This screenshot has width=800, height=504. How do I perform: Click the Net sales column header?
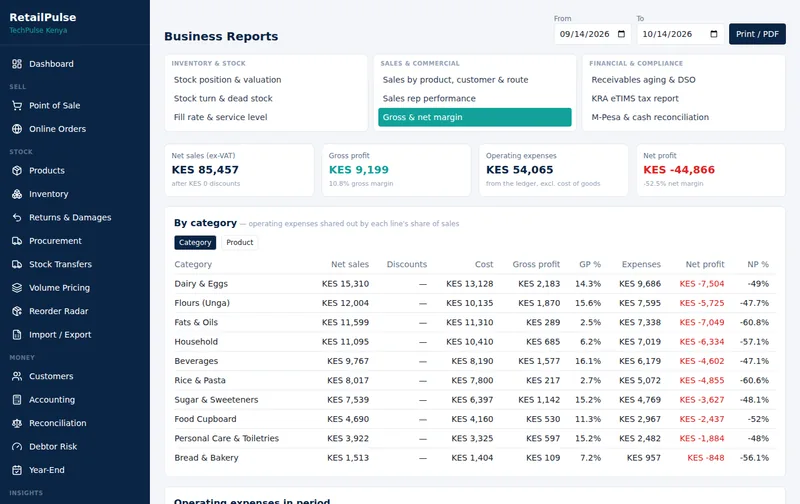(350, 264)
